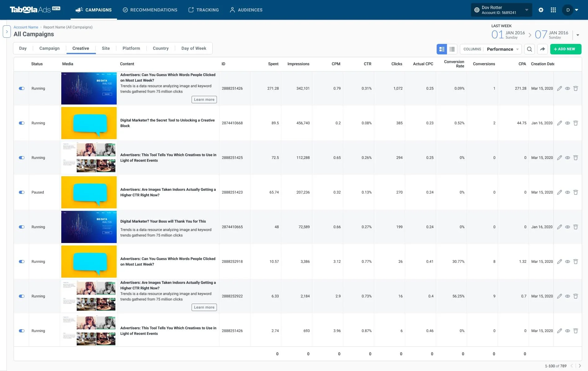Open the settings gear in the header
Image resolution: width=588 pixels, height=371 pixels.
[x=541, y=10]
